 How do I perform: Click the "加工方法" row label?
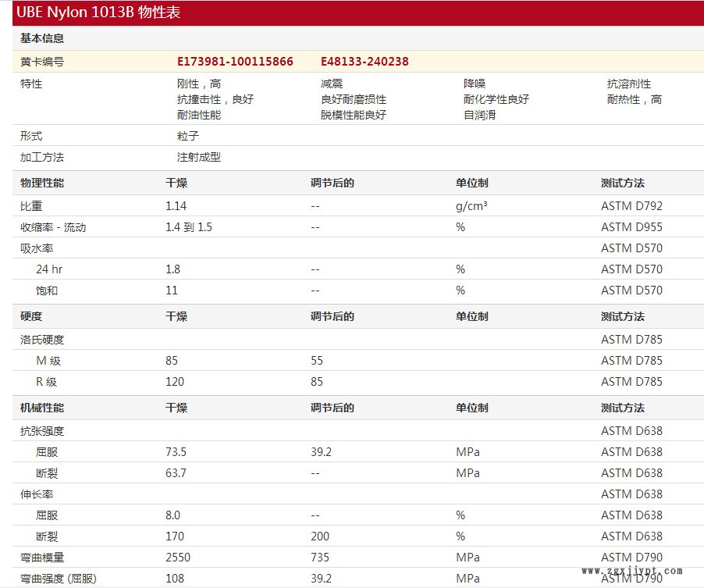(41, 157)
